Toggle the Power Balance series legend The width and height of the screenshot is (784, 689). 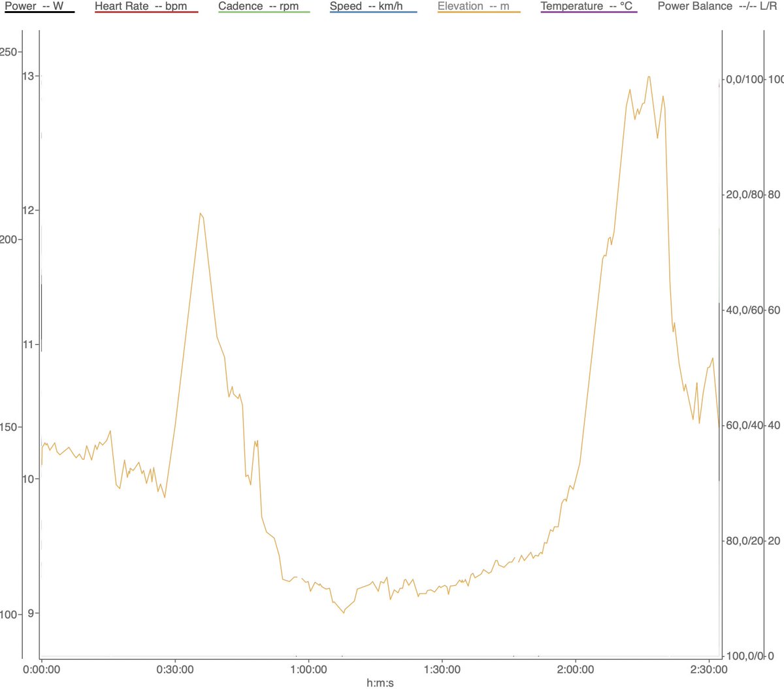pyautogui.click(x=717, y=7)
